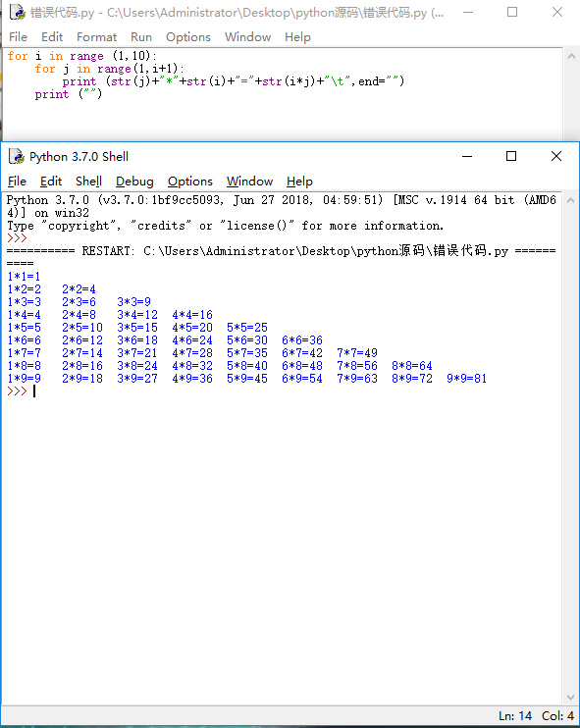
Task: Open the Edit menu in the editor window
Action: (x=52, y=37)
